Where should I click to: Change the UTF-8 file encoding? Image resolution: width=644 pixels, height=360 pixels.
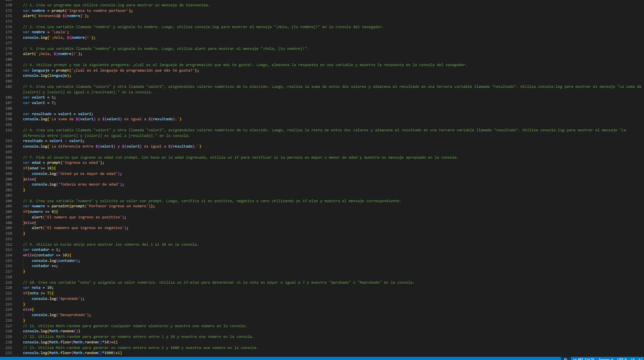(622, 359)
